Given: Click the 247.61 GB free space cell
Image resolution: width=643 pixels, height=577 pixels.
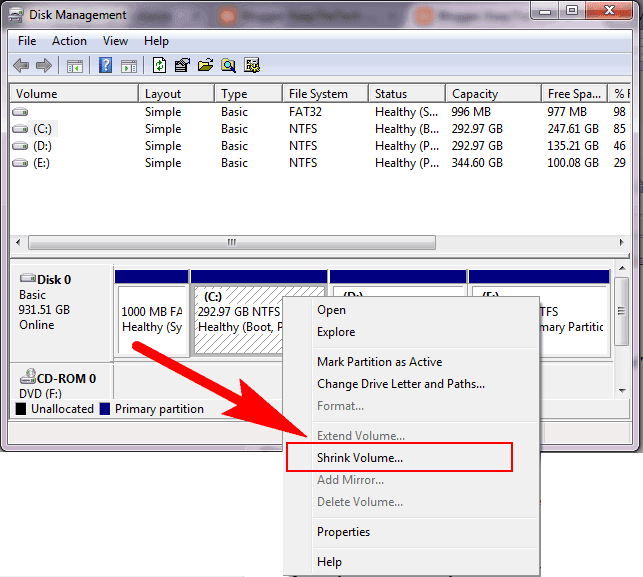Looking at the screenshot, I should 573,129.
